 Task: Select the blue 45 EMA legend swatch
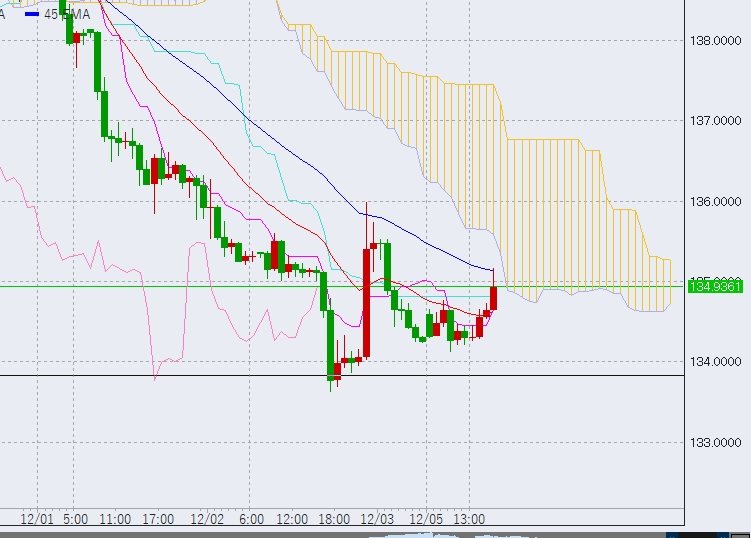click(x=32, y=14)
